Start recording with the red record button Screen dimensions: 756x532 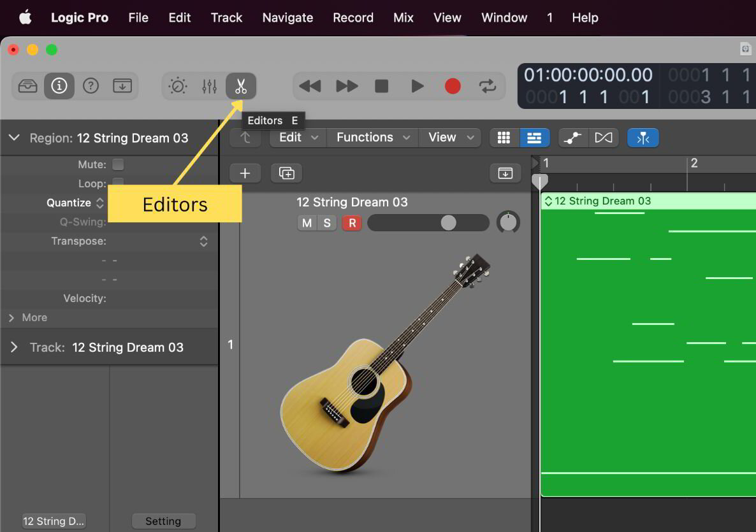click(x=453, y=86)
